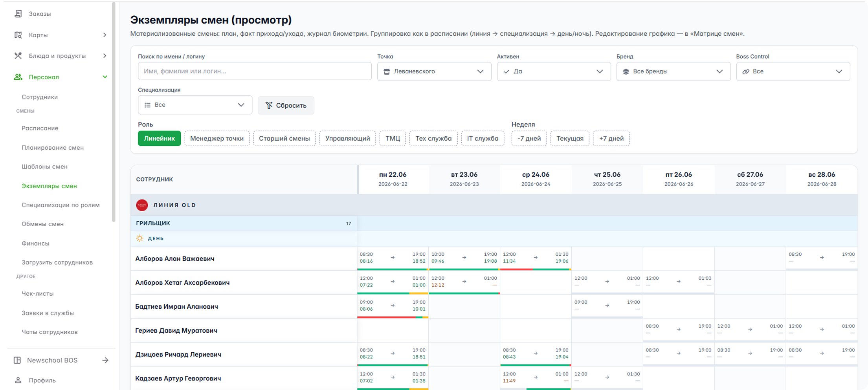
Task: Open Бадтиев Имран Аланович's Monday shift bar
Action: tap(393, 317)
